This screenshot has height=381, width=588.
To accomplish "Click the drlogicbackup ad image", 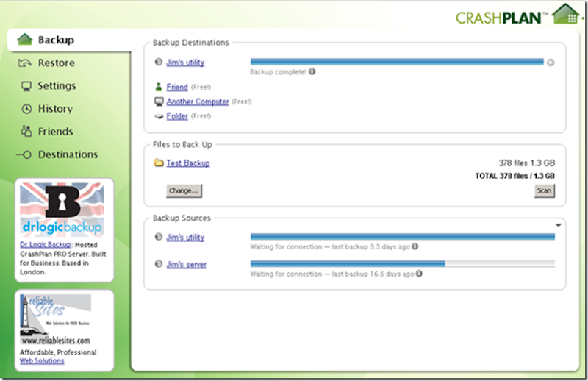I will point(62,209).
